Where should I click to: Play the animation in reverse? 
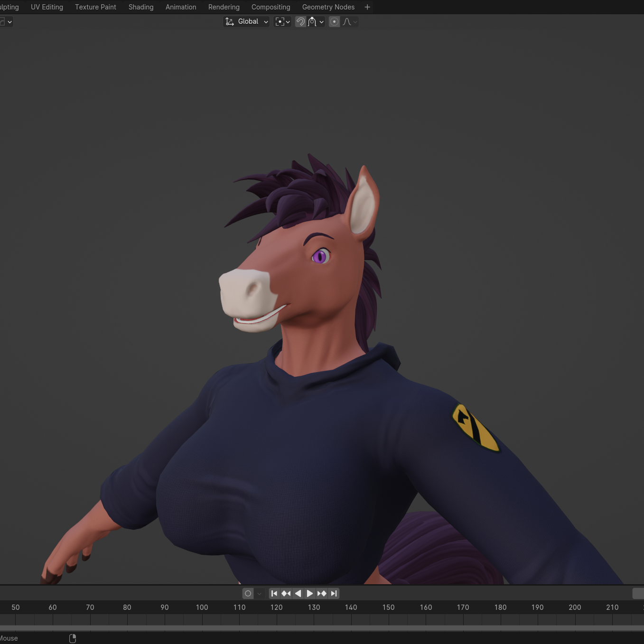298,593
